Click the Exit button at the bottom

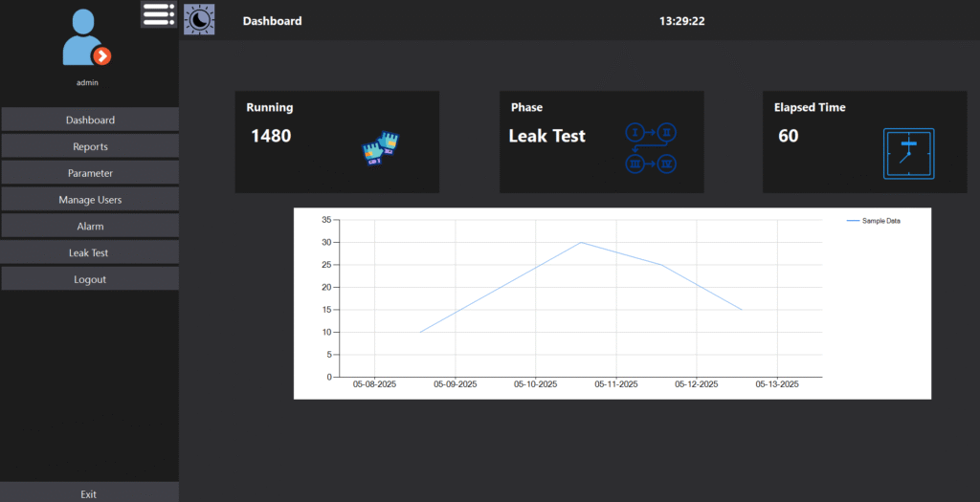[89, 494]
